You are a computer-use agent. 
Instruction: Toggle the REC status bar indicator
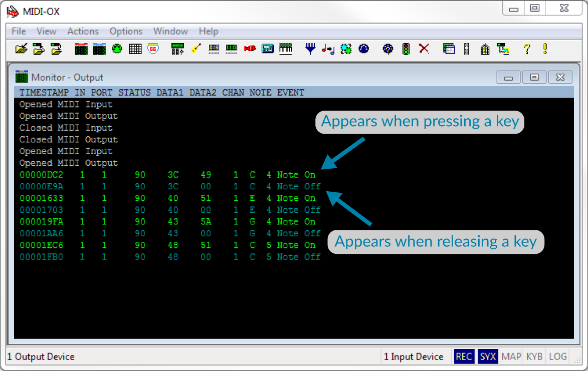click(464, 356)
